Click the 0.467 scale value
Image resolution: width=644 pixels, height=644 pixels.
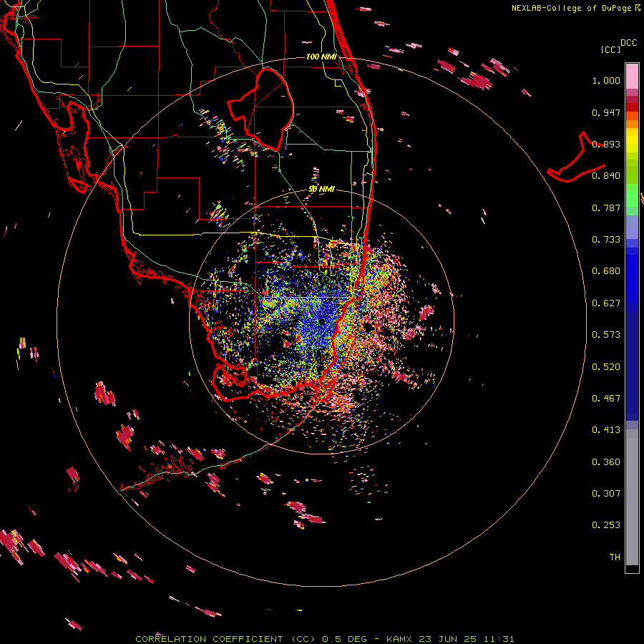tap(606, 399)
